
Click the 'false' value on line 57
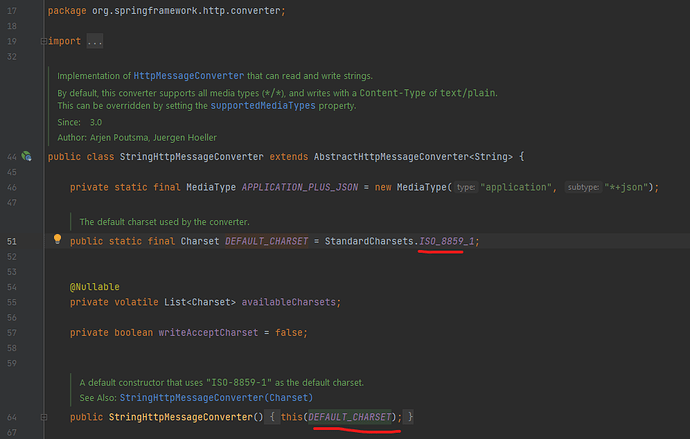[289, 333]
